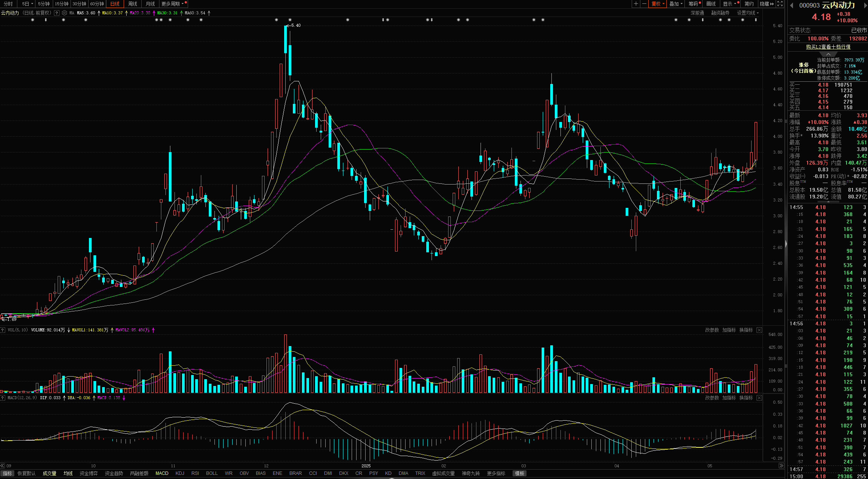This screenshot has height=479, width=868.
Task: Select the 15分钟 period tab
Action: (x=61, y=4)
